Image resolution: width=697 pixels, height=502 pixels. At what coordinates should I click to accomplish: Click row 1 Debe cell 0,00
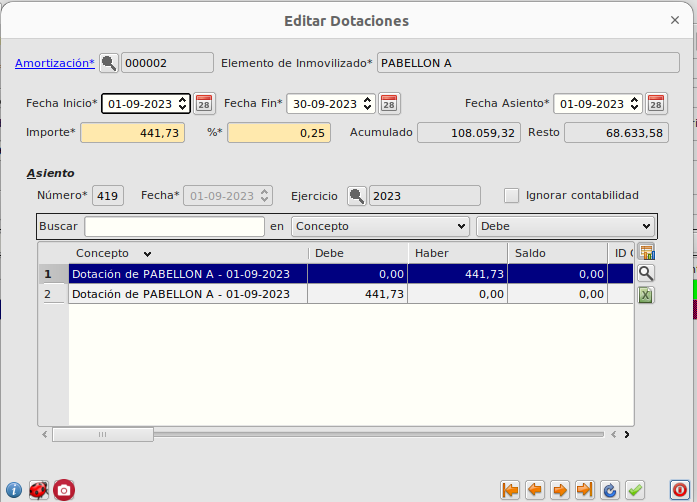coord(358,274)
